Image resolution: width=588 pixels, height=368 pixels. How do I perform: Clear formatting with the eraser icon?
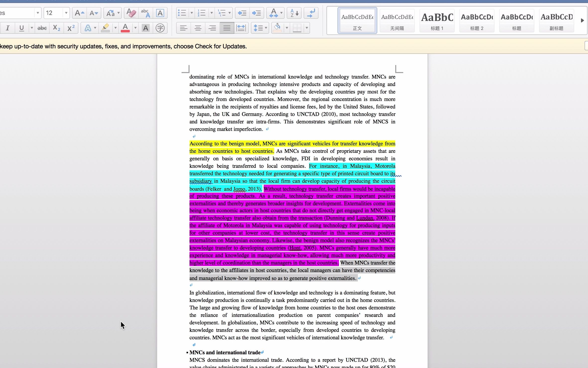(131, 13)
